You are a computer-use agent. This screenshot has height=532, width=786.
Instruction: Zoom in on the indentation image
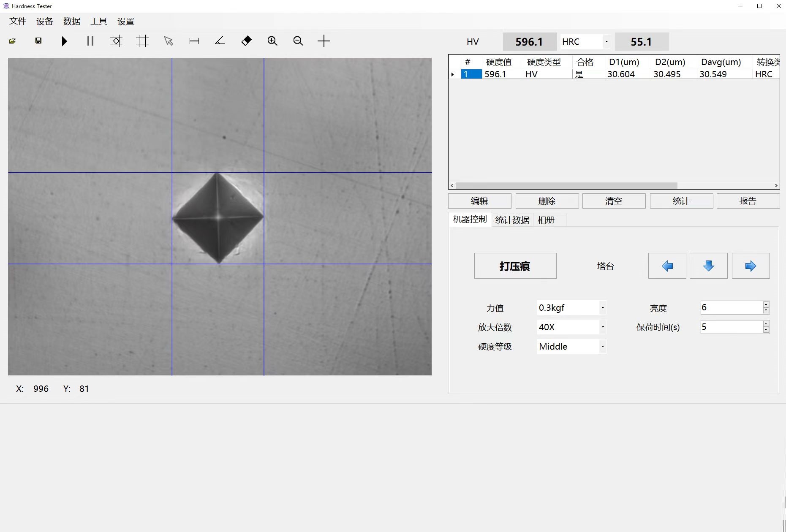coord(272,41)
